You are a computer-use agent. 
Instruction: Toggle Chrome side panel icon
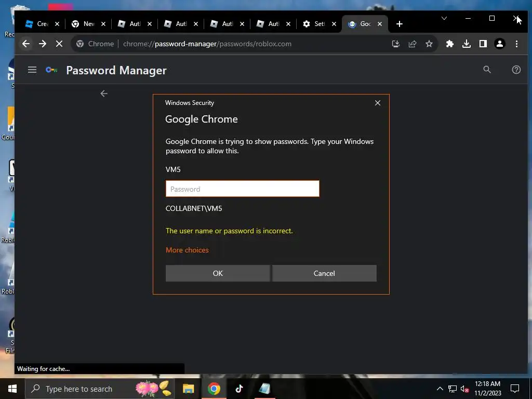point(483,44)
